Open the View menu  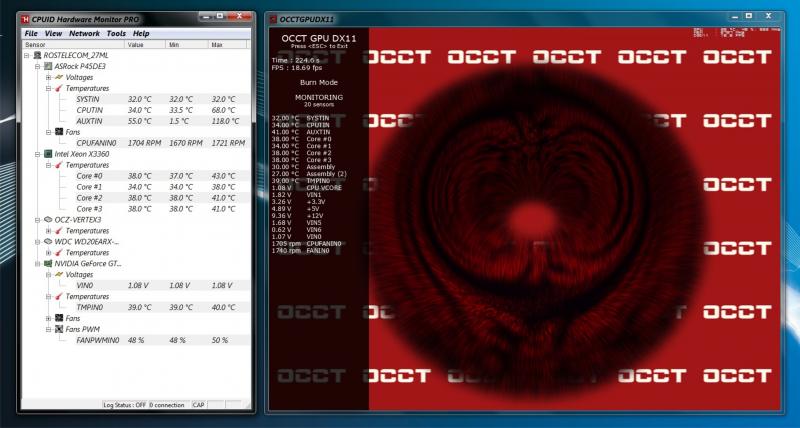tap(53, 34)
